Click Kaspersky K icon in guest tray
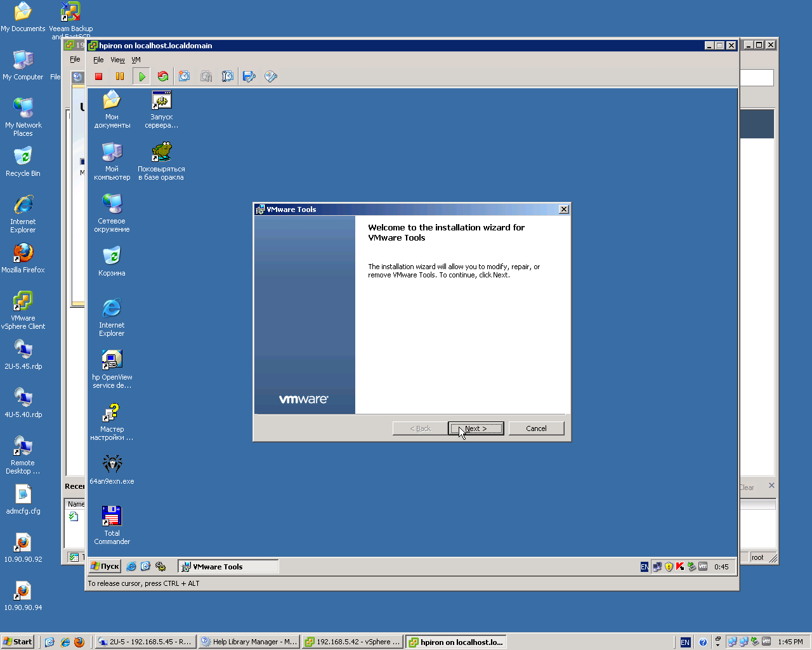Screen dimensions: 812x650 (680, 567)
